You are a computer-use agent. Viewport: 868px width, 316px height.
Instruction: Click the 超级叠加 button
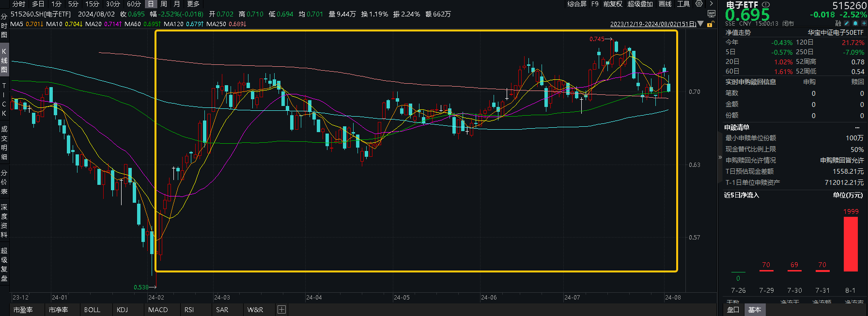pos(640,4)
